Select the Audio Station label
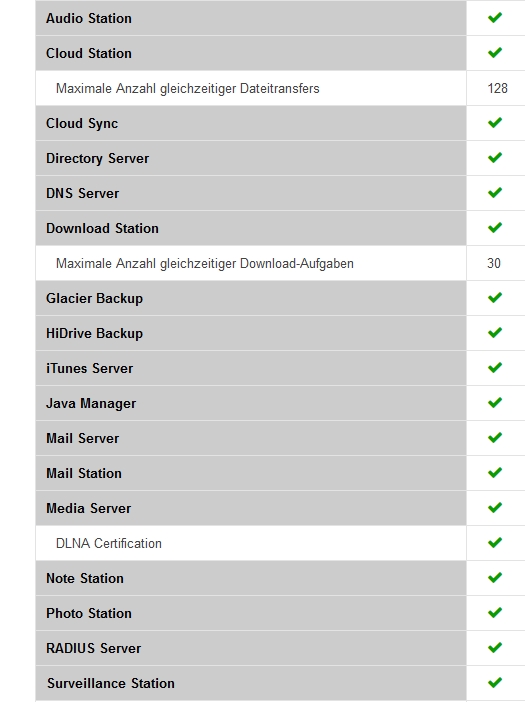The width and height of the screenshot is (525, 702). [x=89, y=18]
